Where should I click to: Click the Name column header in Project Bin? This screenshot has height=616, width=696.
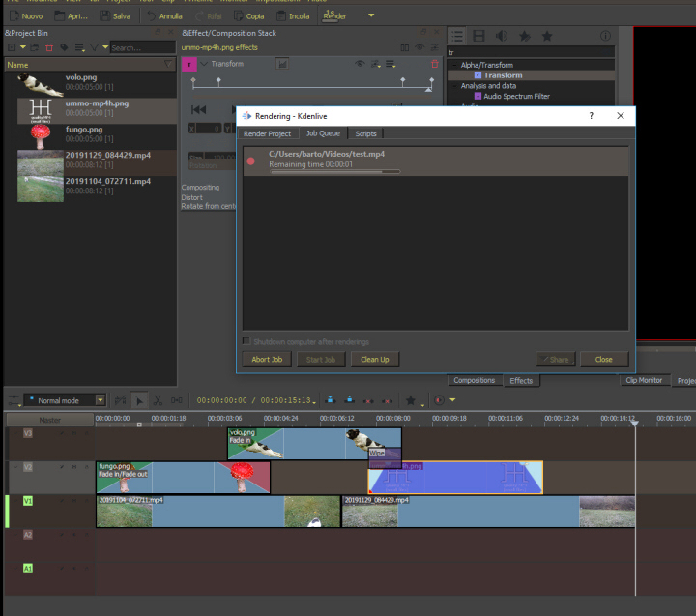pos(90,65)
